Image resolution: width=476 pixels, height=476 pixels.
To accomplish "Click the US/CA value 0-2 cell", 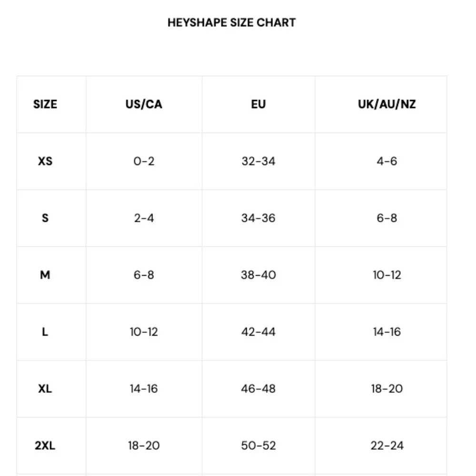I will pyautogui.click(x=144, y=161).
